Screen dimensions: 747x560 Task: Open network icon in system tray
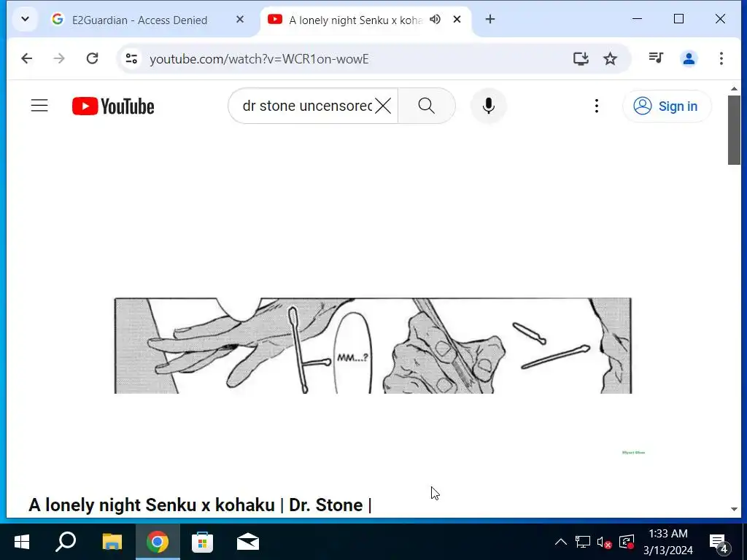(583, 542)
